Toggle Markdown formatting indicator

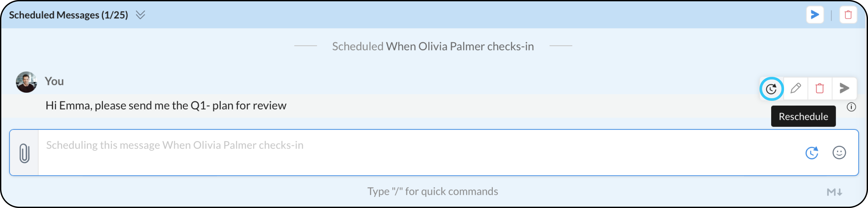pyautogui.click(x=834, y=192)
